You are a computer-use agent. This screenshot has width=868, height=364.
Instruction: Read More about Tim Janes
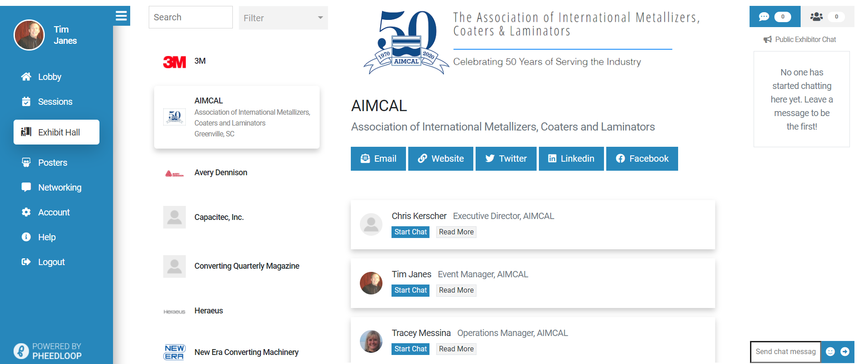click(x=456, y=290)
